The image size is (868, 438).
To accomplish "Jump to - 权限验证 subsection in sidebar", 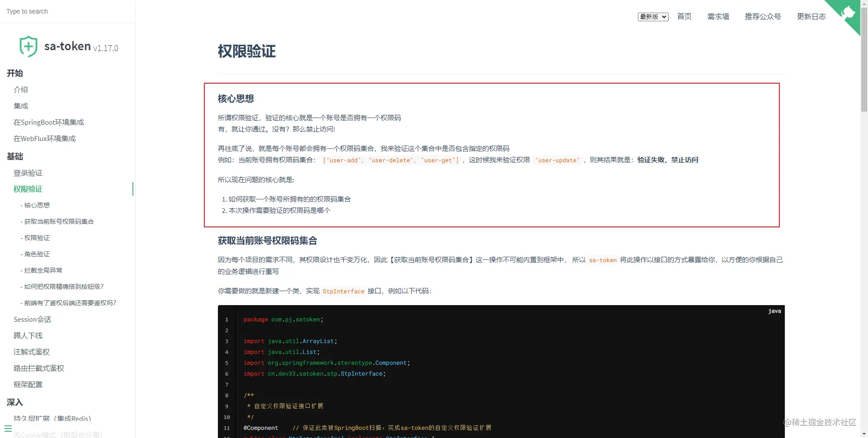I will (x=35, y=238).
